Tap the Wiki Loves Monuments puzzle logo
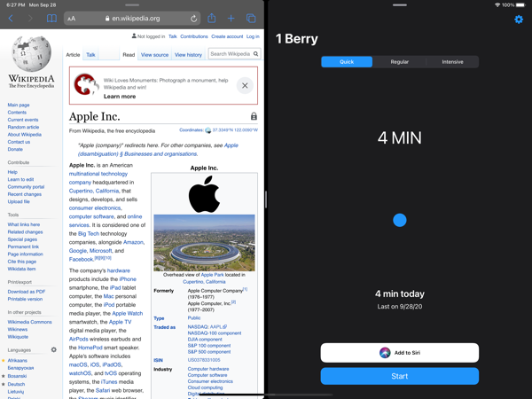This screenshot has height=399, width=532. tap(87, 84)
